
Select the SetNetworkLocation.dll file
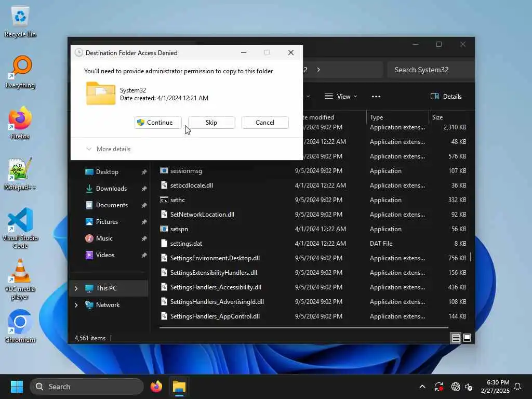(202, 215)
